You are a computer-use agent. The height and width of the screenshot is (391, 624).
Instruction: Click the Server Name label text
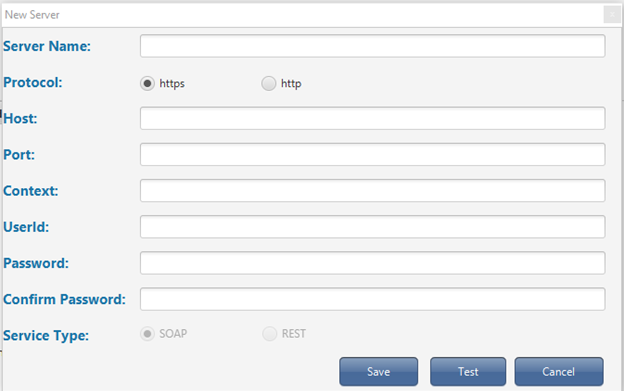(x=47, y=46)
